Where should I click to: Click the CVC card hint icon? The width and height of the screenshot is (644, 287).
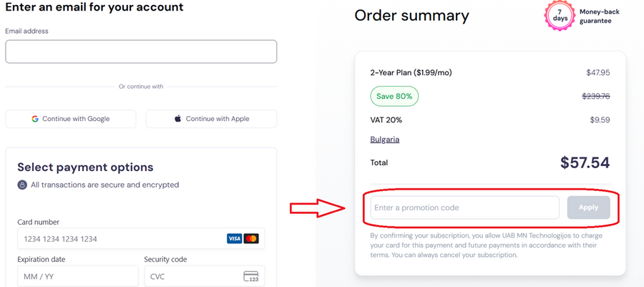click(x=250, y=276)
